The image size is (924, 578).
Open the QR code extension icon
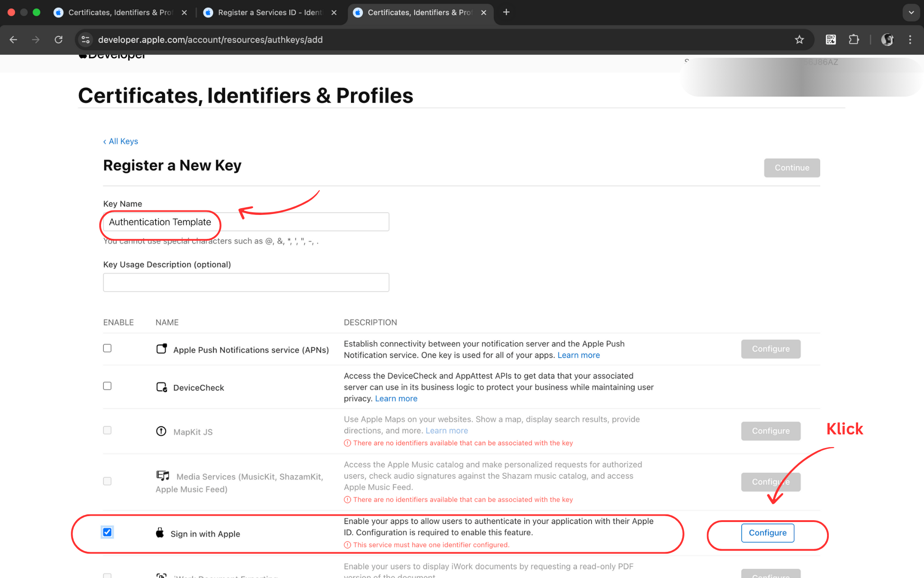pos(831,40)
